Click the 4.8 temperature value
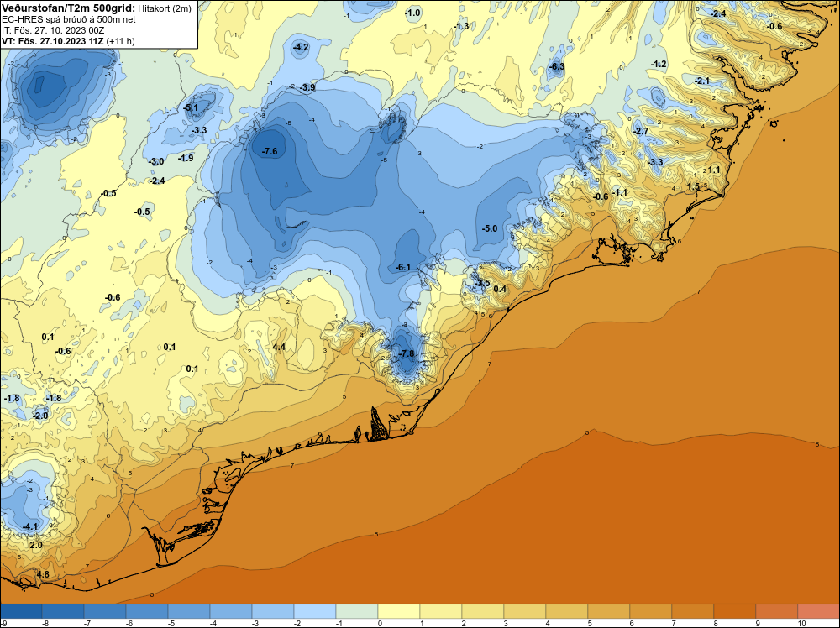The width and height of the screenshot is (840, 628). pos(43,574)
